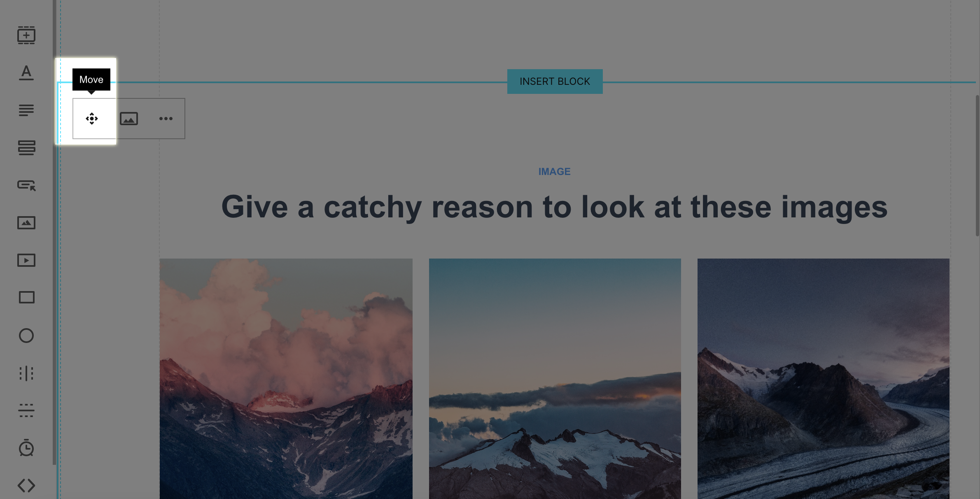980x499 pixels.
Task: Add a video block from sidebar
Action: click(x=26, y=260)
